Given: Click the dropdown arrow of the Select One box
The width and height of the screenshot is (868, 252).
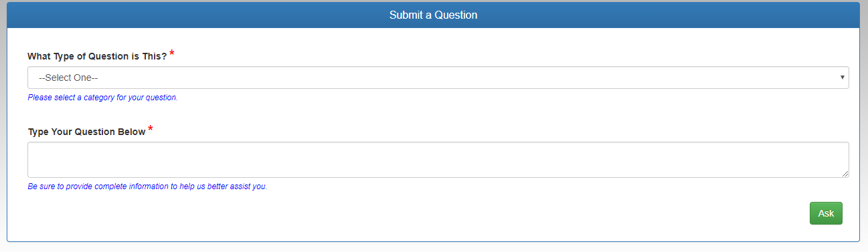Looking at the screenshot, I should pyautogui.click(x=842, y=78).
